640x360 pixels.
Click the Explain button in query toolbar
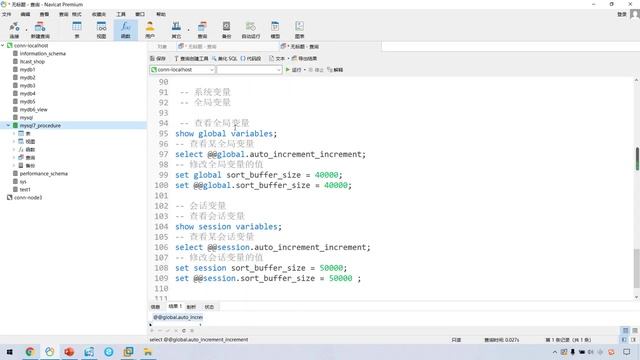point(335,70)
